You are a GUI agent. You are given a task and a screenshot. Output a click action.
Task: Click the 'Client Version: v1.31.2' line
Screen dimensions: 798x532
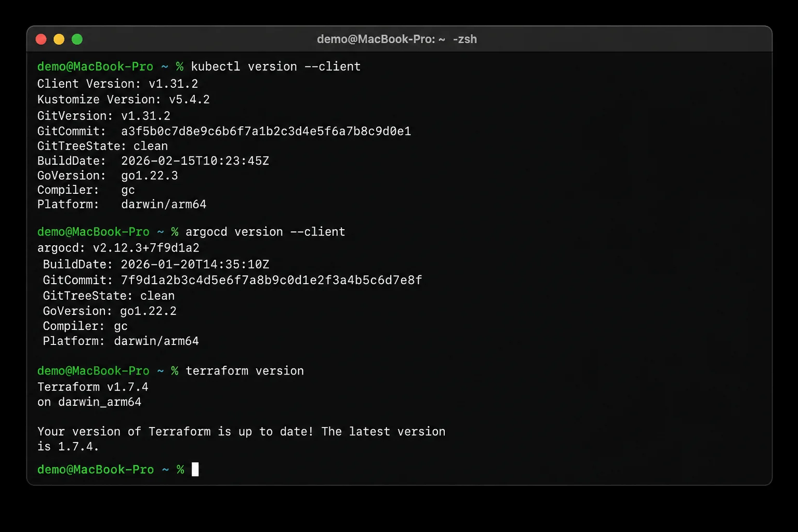pyautogui.click(x=117, y=84)
